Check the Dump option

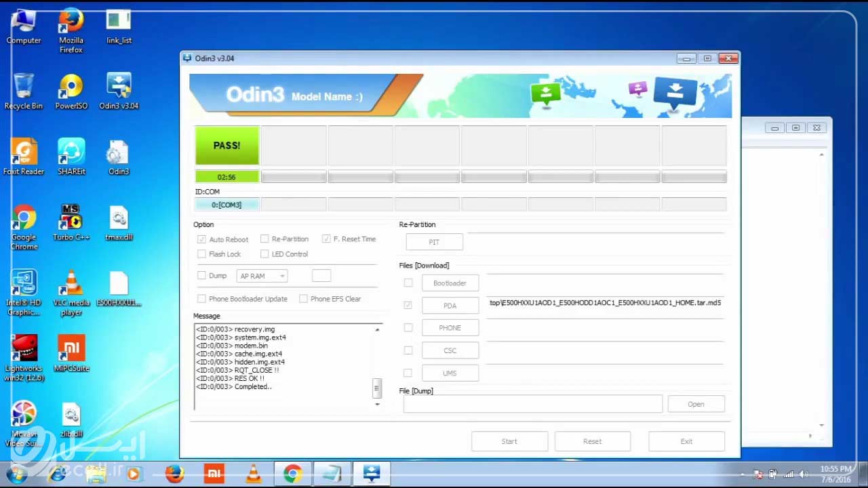(201, 275)
